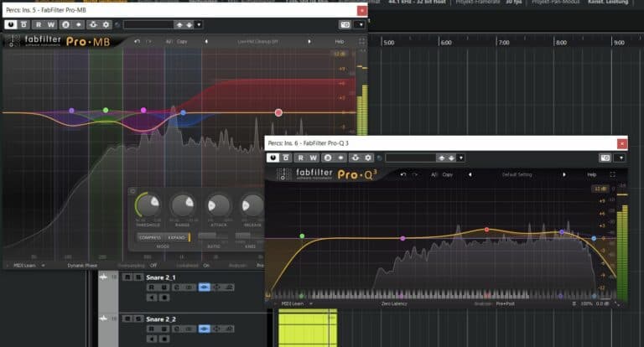Go to previous Pro-MB preset with left arrow
The width and height of the screenshot is (644, 347).
coord(206,41)
